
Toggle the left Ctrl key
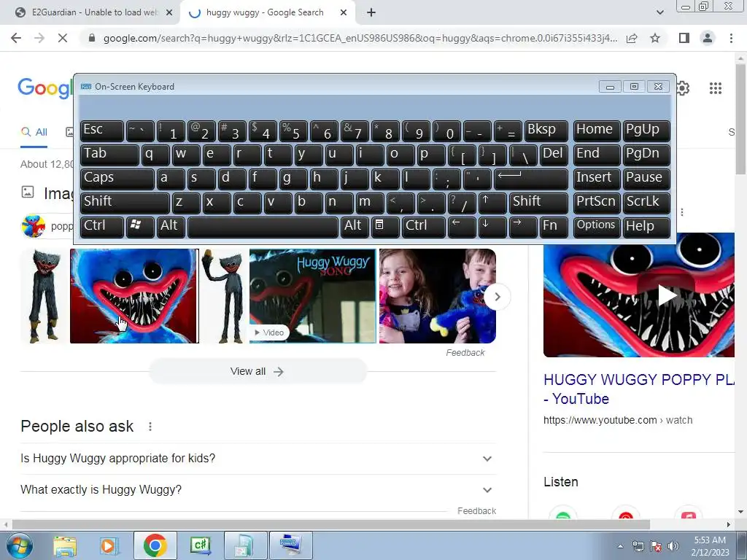pyautogui.click(x=102, y=227)
